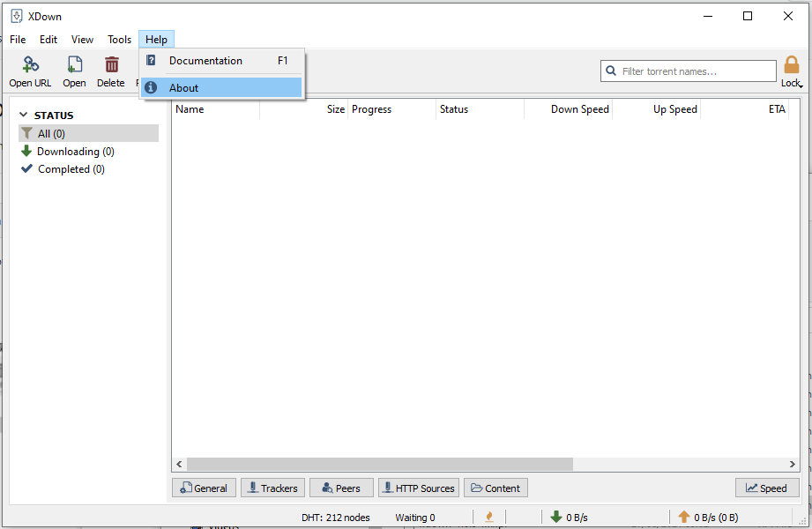Click the Speed button at bottom right

767,488
